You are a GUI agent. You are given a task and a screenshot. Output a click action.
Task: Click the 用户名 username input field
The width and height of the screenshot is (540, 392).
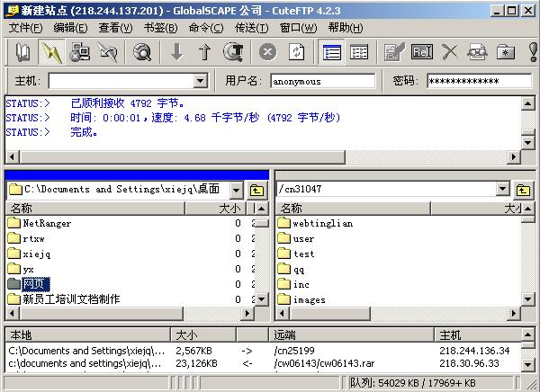click(x=323, y=81)
